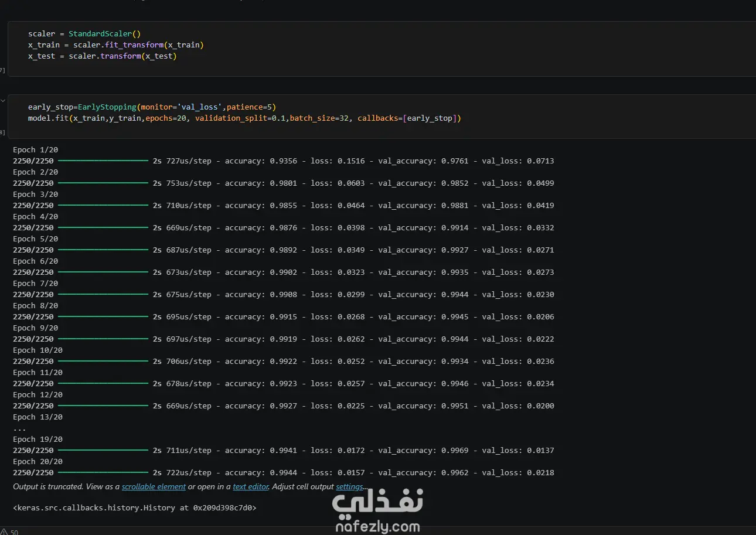Screen dimensions: 756x535
Task: Click the 'Epoch 12/20' output line
Action: (x=38, y=395)
